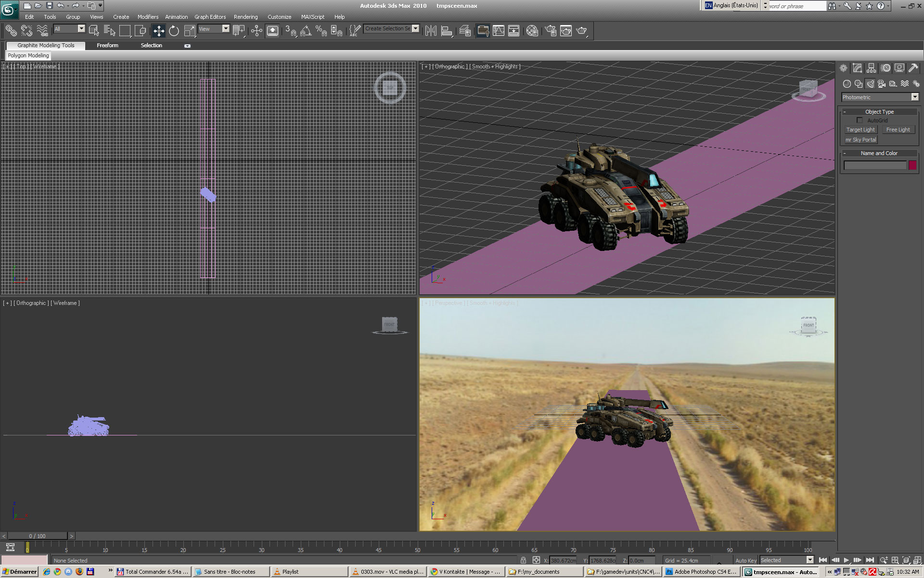Open the object color swatch
The width and height of the screenshot is (924, 578).
(912, 165)
